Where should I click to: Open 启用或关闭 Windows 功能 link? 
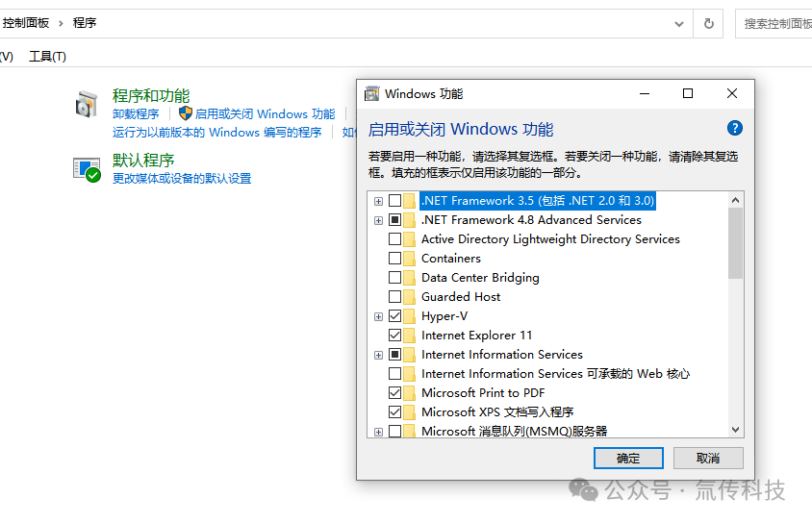pyautogui.click(x=266, y=113)
